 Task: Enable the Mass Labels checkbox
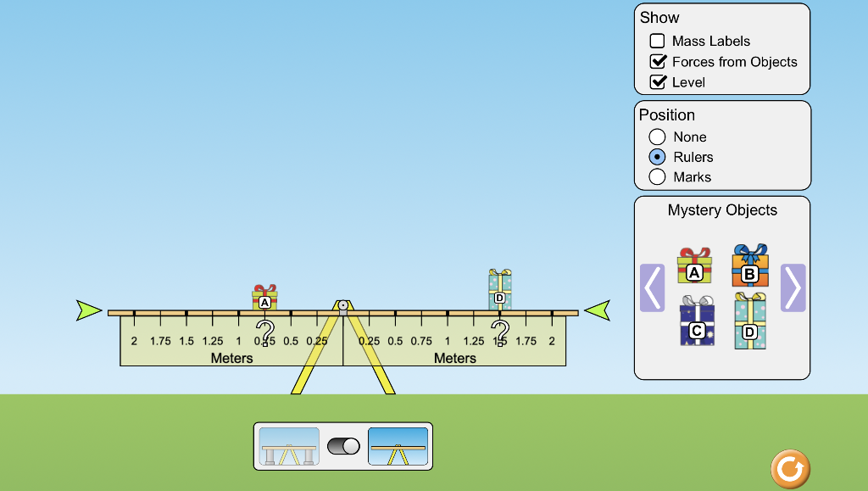pyautogui.click(x=657, y=40)
